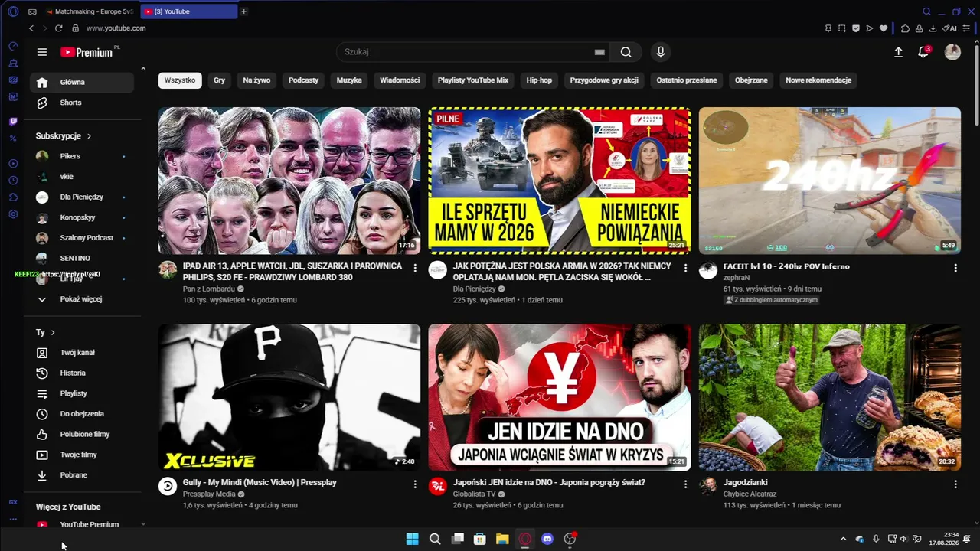Open File Explorer from the taskbar
980x551 pixels.
[x=502, y=539]
